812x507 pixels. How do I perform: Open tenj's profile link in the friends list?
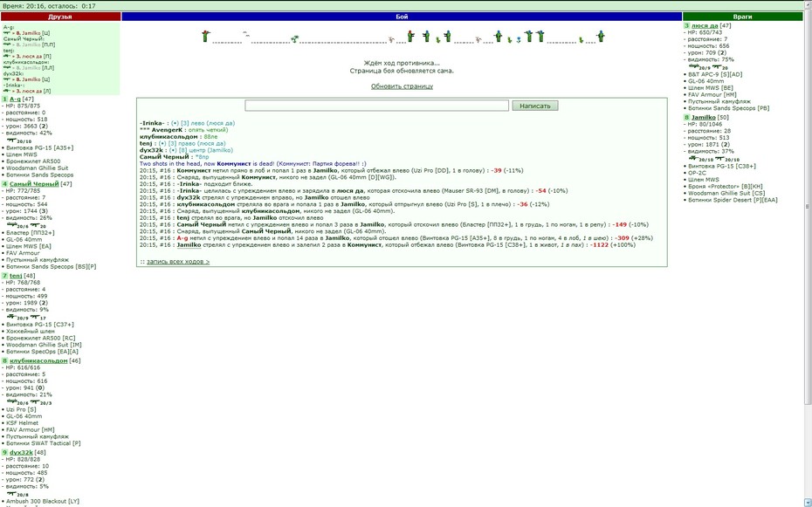point(16,276)
